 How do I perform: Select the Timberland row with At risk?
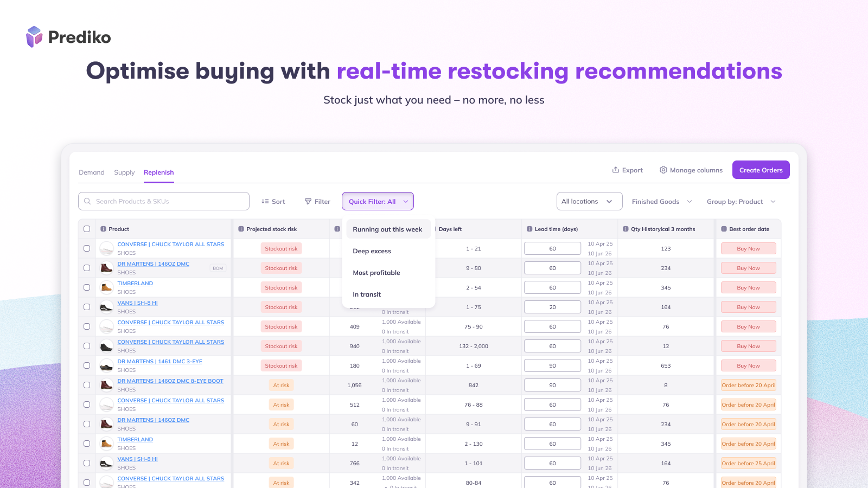pos(87,444)
